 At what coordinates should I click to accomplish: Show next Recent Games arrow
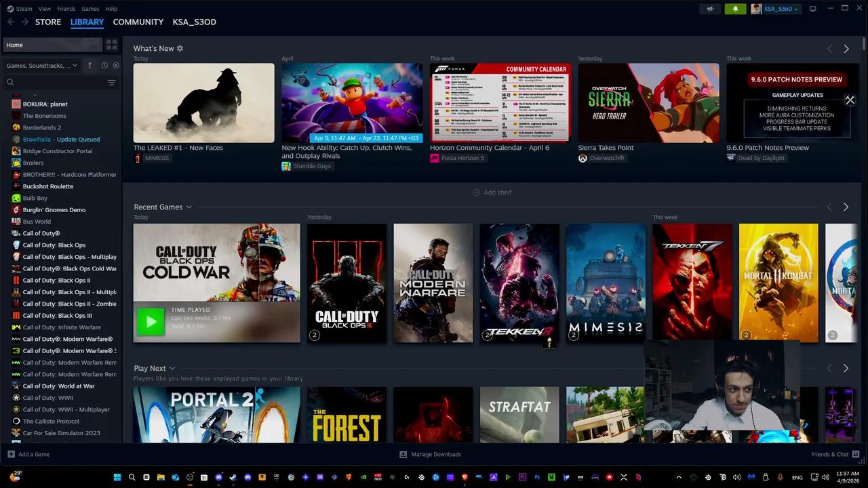click(x=846, y=207)
